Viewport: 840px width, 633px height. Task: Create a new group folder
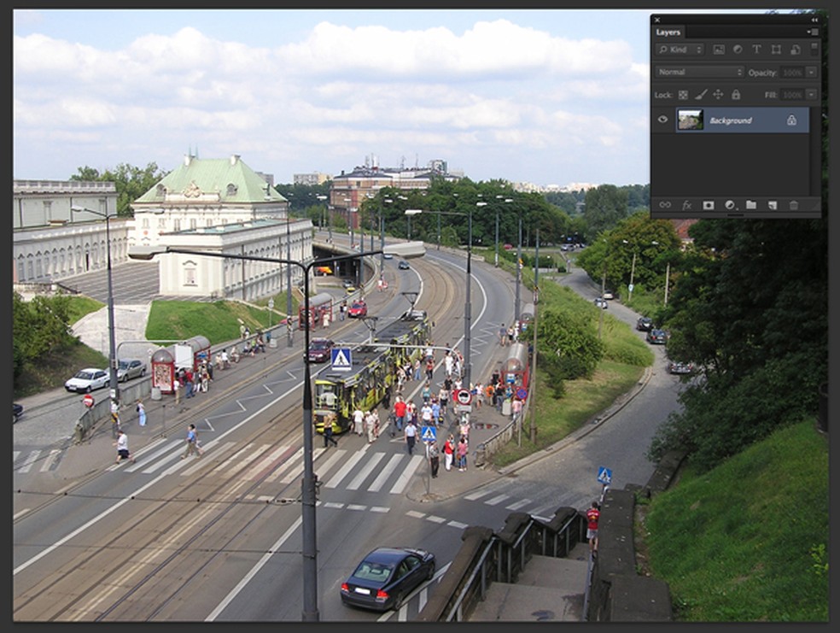[x=751, y=205]
